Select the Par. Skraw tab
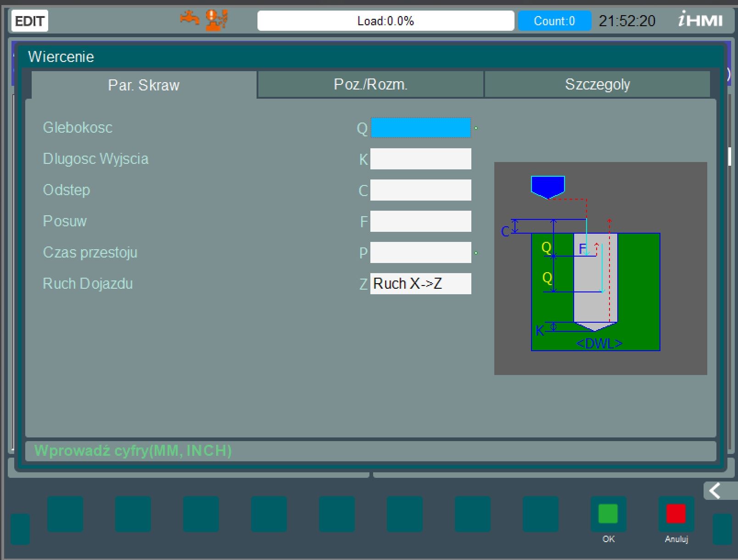This screenshot has width=738, height=560. tap(143, 85)
